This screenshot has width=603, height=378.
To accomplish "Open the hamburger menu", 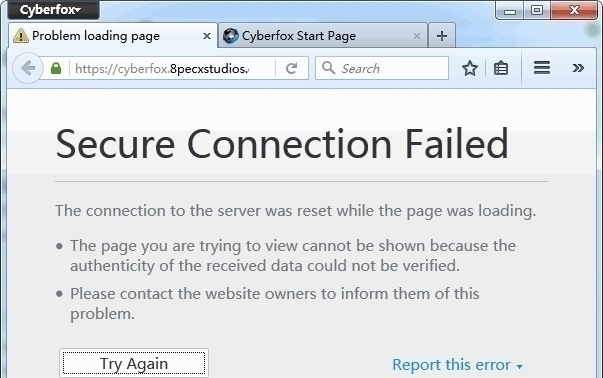I will (541, 68).
